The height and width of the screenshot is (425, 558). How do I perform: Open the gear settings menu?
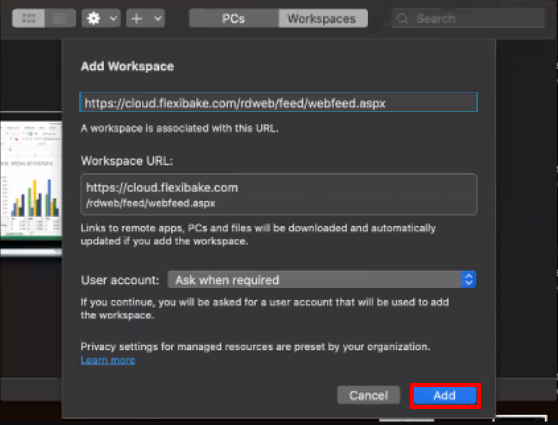(94, 18)
